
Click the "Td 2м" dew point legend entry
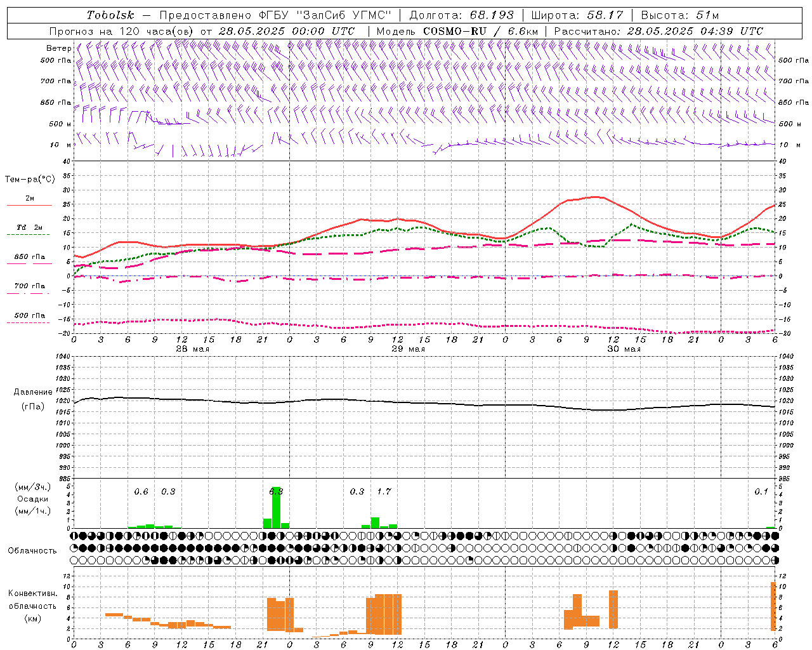pyautogui.click(x=29, y=227)
